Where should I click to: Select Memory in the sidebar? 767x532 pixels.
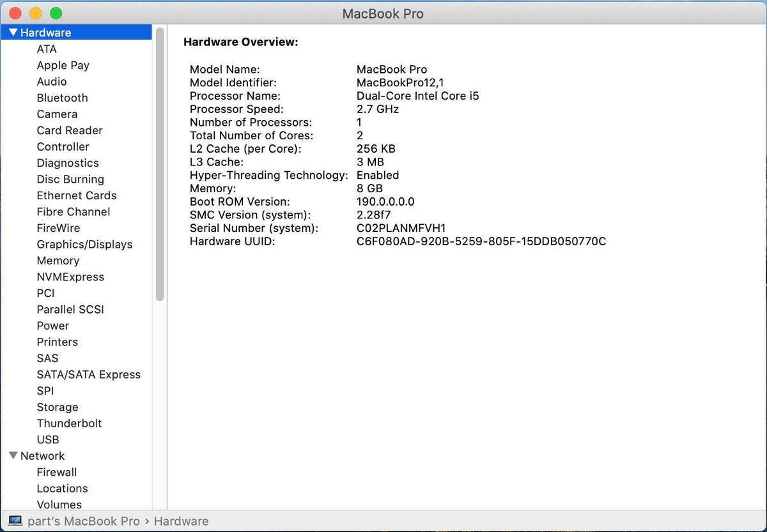click(58, 261)
